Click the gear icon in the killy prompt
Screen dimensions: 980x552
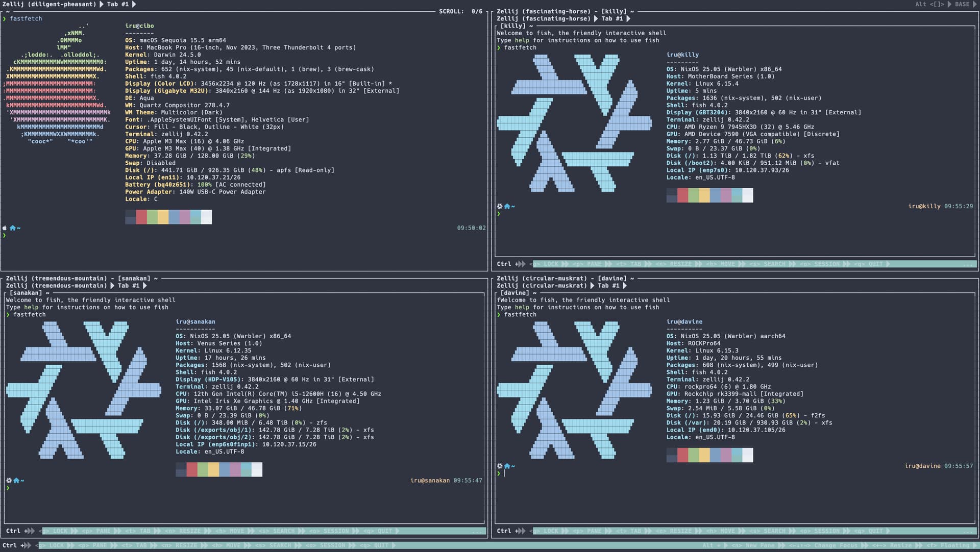coord(500,206)
